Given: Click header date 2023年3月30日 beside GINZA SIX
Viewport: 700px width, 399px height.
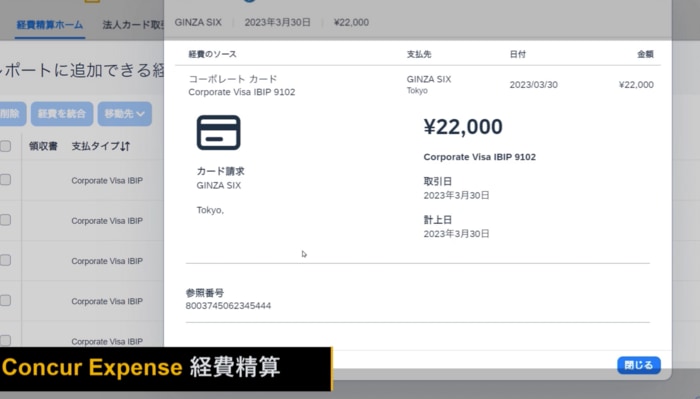Looking at the screenshot, I should coord(277,22).
